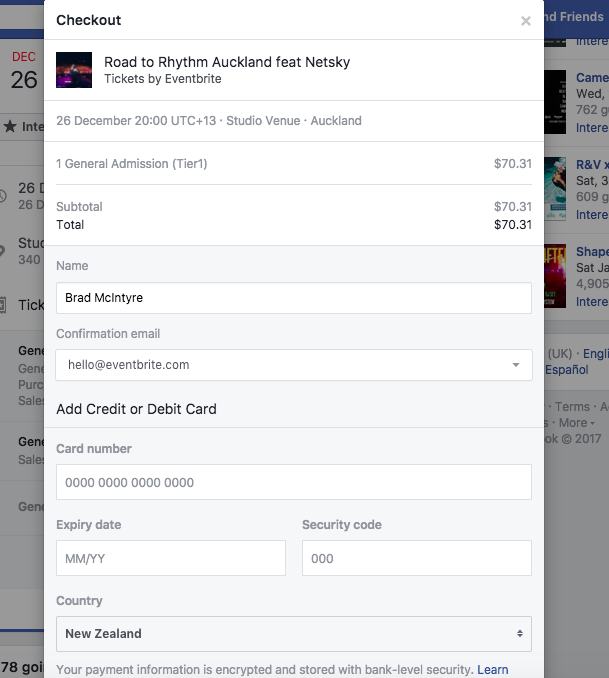The height and width of the screenshot is (678, 609).
Task: Expand the More footer menu
Action: click(577, 423)
